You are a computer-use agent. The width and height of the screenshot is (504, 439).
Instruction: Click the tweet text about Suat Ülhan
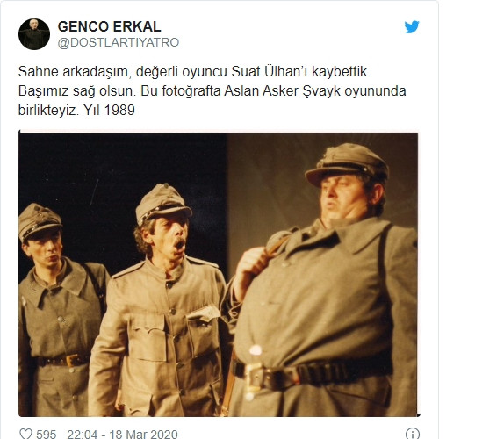(x=212, y=91)
